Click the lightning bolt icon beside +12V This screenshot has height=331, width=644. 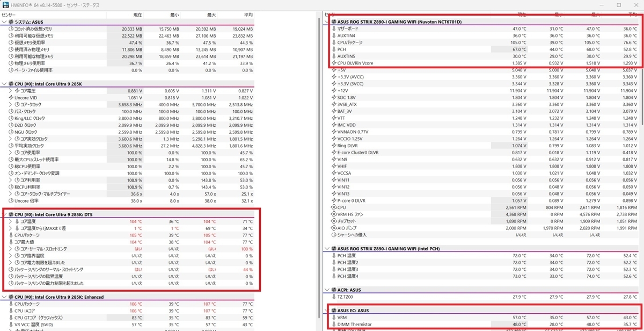pyautogui.click(x=334, y=91)
